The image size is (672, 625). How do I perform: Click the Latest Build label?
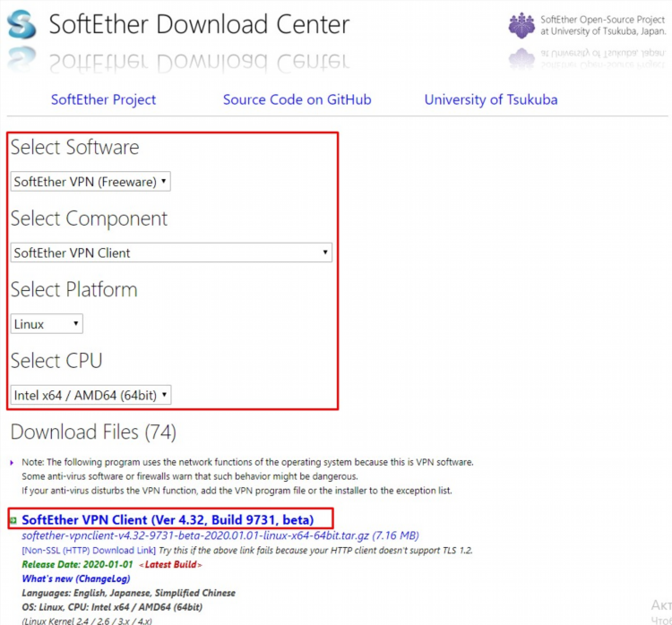point(170,565)
